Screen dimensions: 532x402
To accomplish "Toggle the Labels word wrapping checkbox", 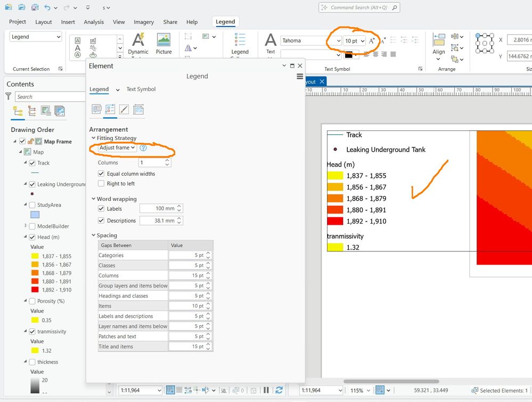I will (x=101, y=209).
